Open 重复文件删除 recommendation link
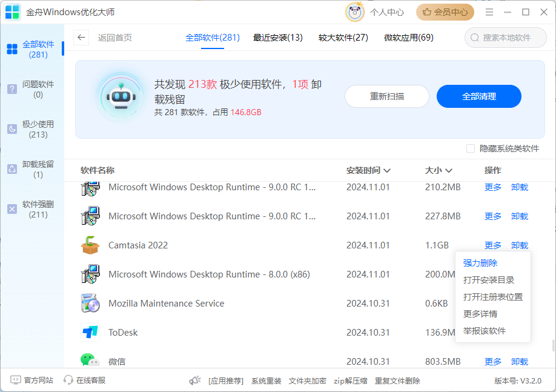This screenshot has height=392, width=556. [x=397, y=380]
